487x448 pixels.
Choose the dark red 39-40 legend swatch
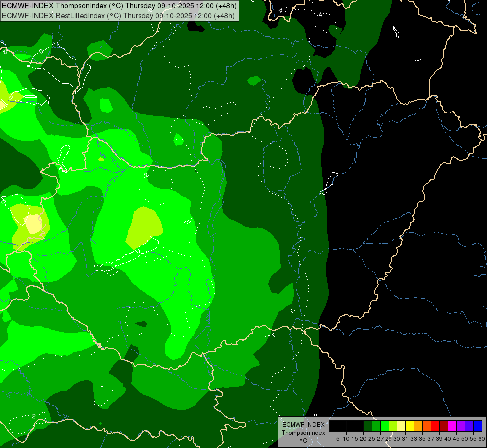tap(444, 426)
